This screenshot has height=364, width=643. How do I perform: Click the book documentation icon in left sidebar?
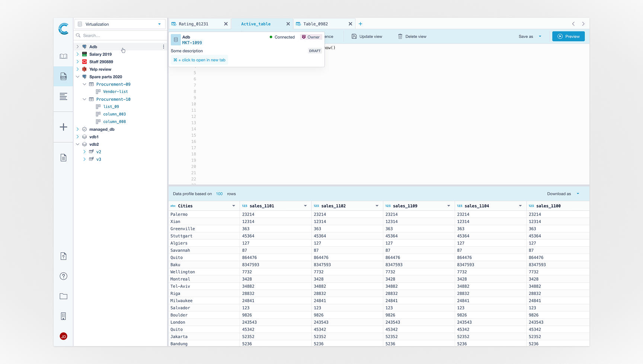tap(63, 56)
